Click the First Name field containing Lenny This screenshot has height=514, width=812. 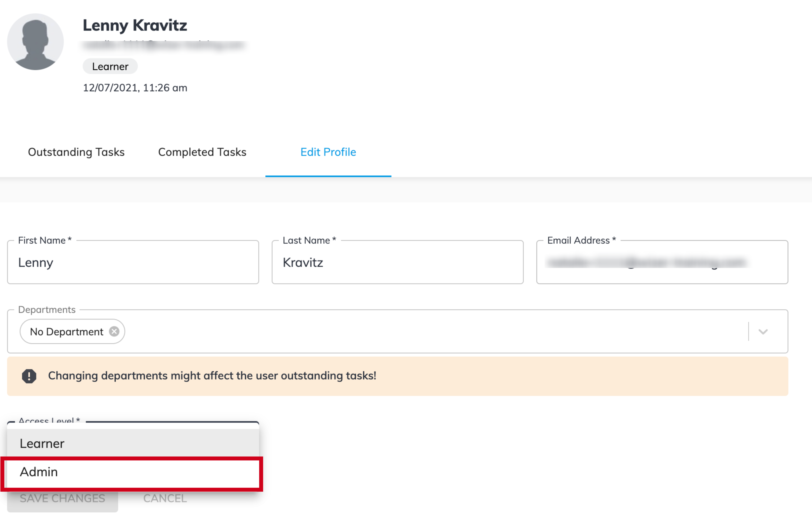133,262
